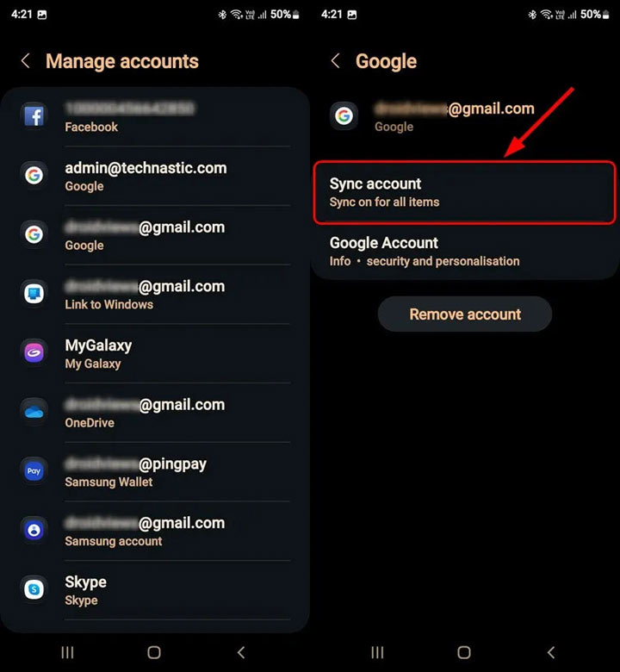This screenshot has height=672, width=620.
Task: Open Google Account info and security
Action: [x=464, y=252]
